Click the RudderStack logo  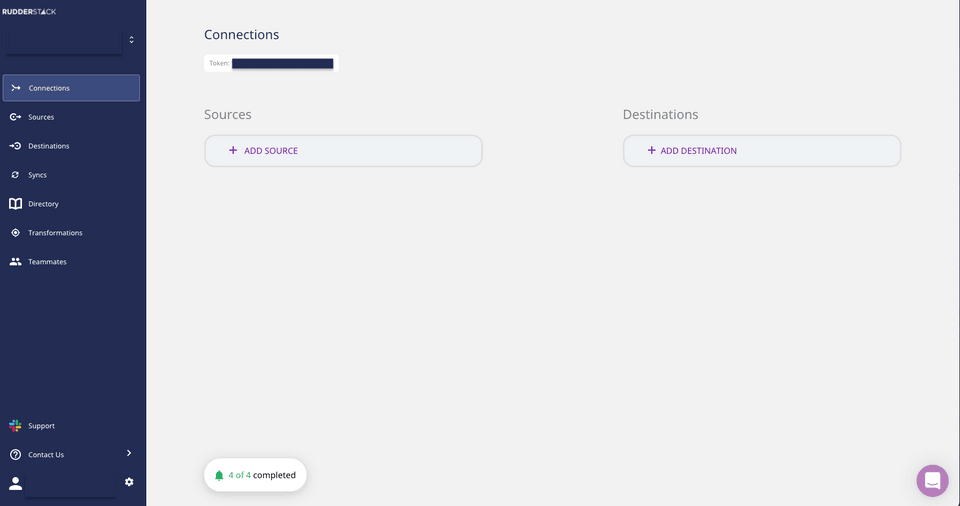29,11
